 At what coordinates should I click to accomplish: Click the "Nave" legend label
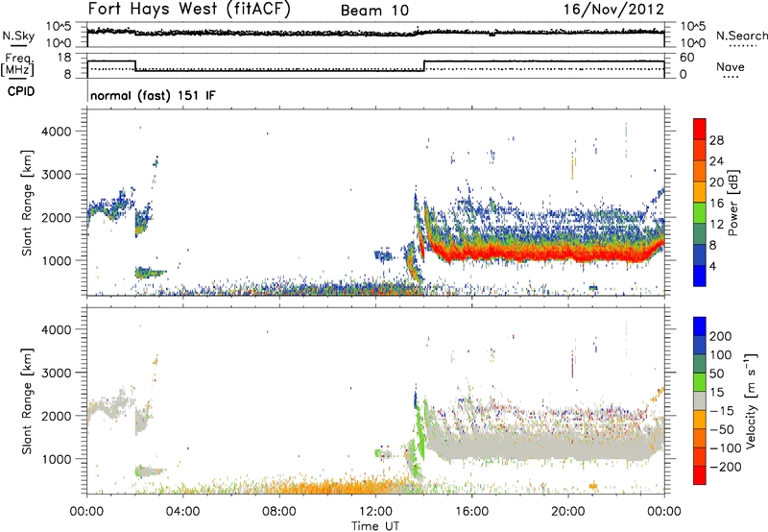(x=730, y=67)
